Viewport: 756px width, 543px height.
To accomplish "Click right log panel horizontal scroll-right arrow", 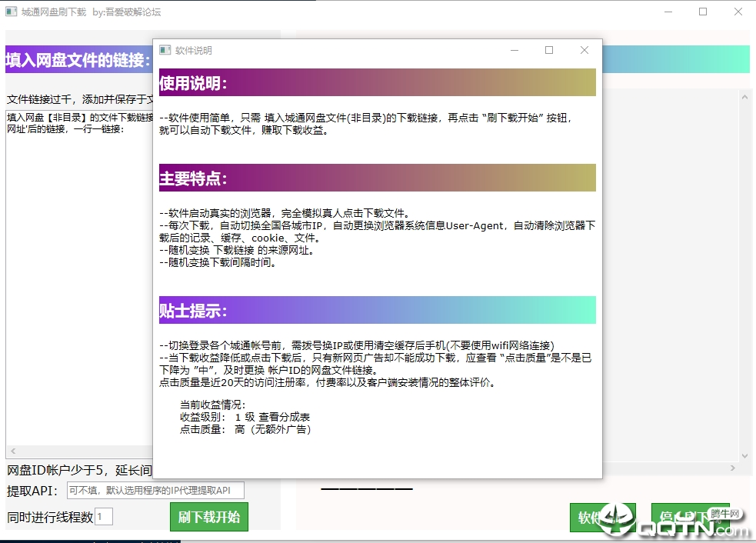I will pos(733,468).
